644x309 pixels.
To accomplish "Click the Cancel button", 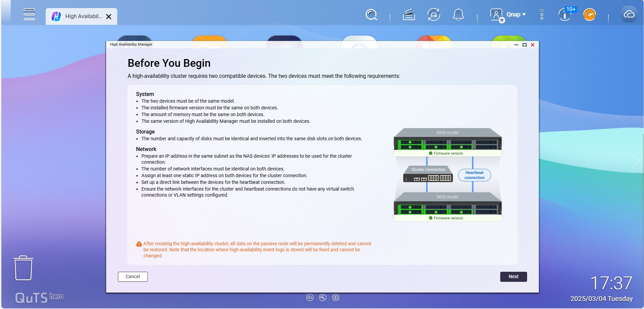I will (x=133, y=277).
